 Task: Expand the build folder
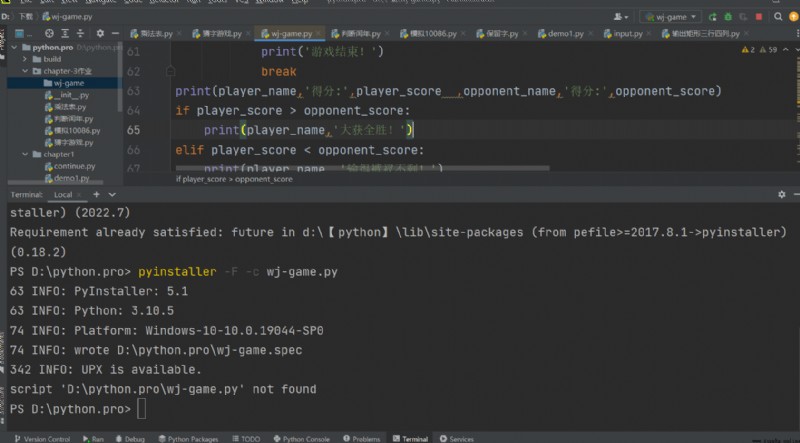24,59
